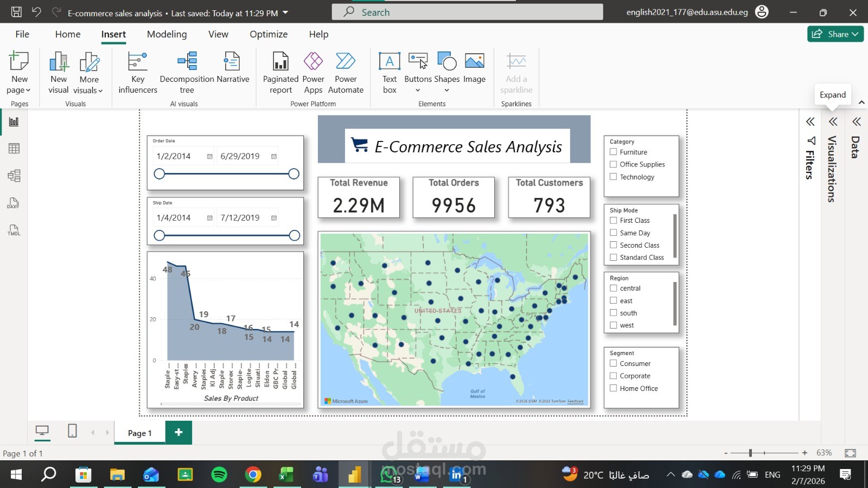
Task: Click the Windows Start button
Action: 16,474
